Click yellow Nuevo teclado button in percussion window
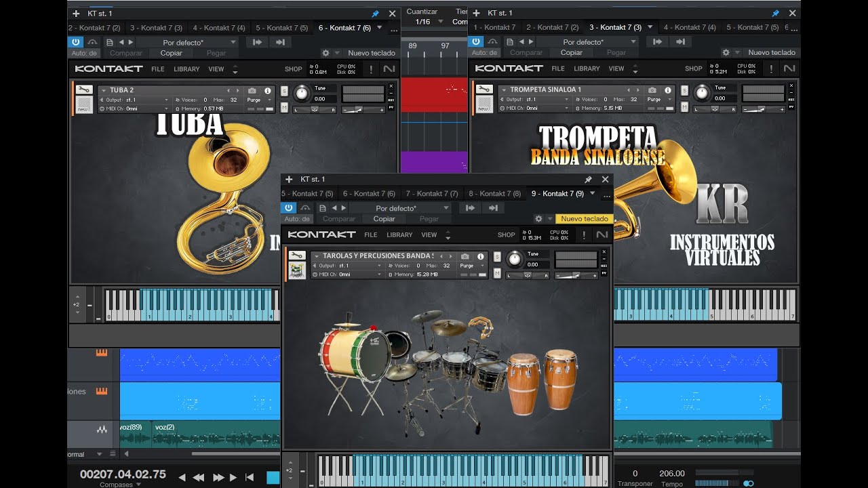This screenshot has height=488, width=868. tap(585, 219)
